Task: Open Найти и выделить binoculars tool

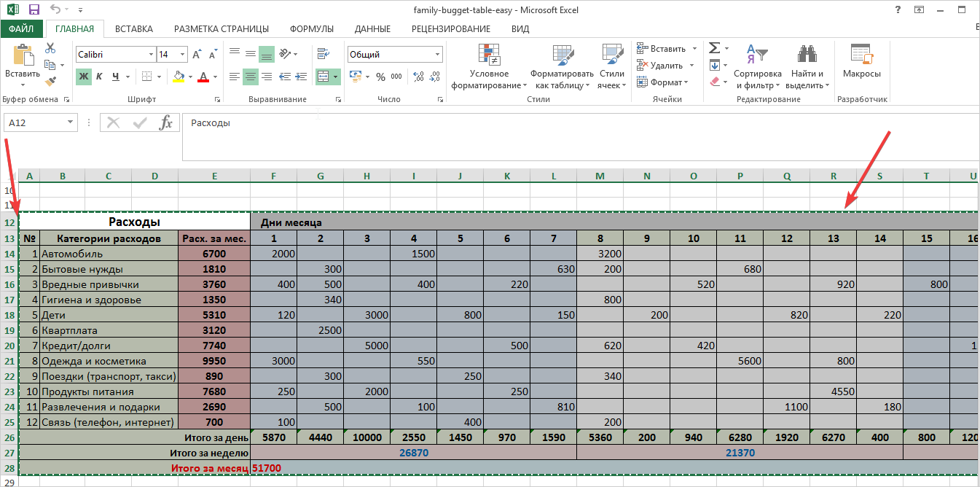Action: point(807,64)
